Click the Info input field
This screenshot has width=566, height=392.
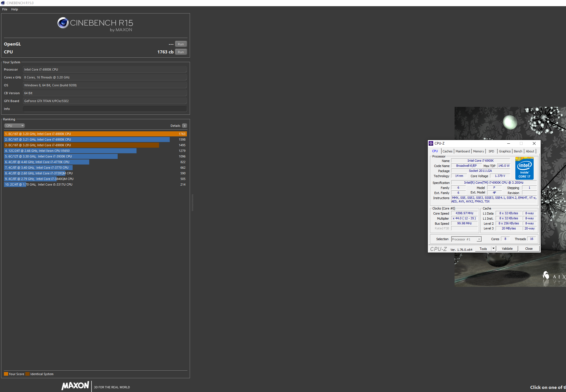[105, 109]
